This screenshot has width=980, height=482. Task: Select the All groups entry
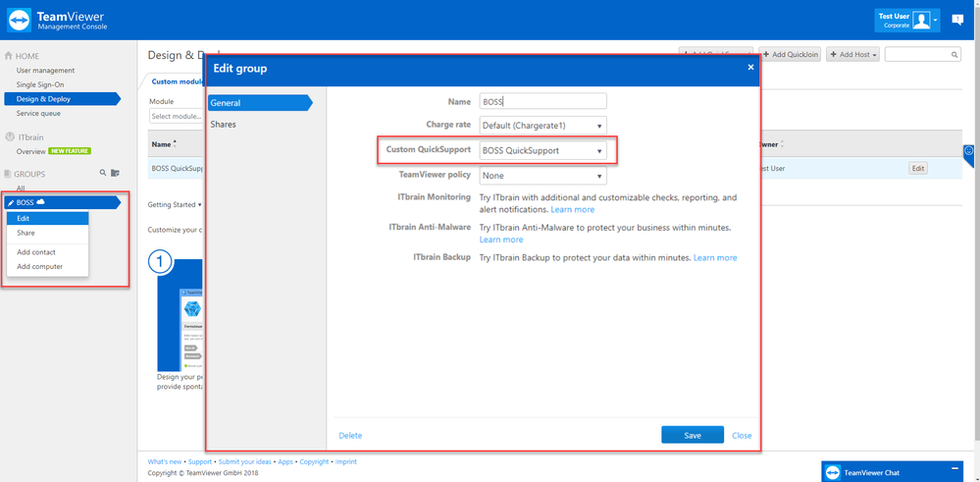(x=21, y=188)
